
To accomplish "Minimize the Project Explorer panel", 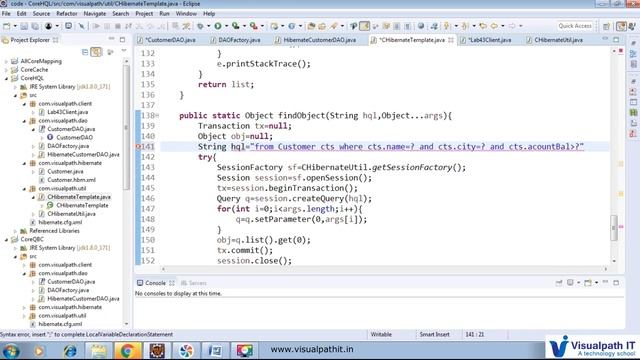I will click(x=111, y=40).
